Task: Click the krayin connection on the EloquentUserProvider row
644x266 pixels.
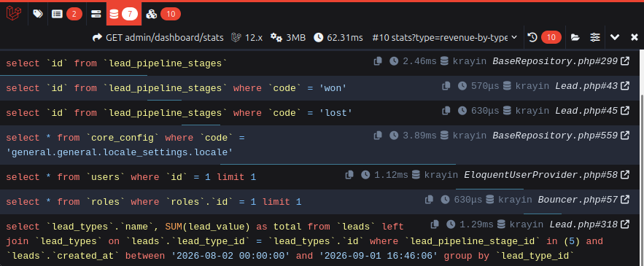Action: 441,176
